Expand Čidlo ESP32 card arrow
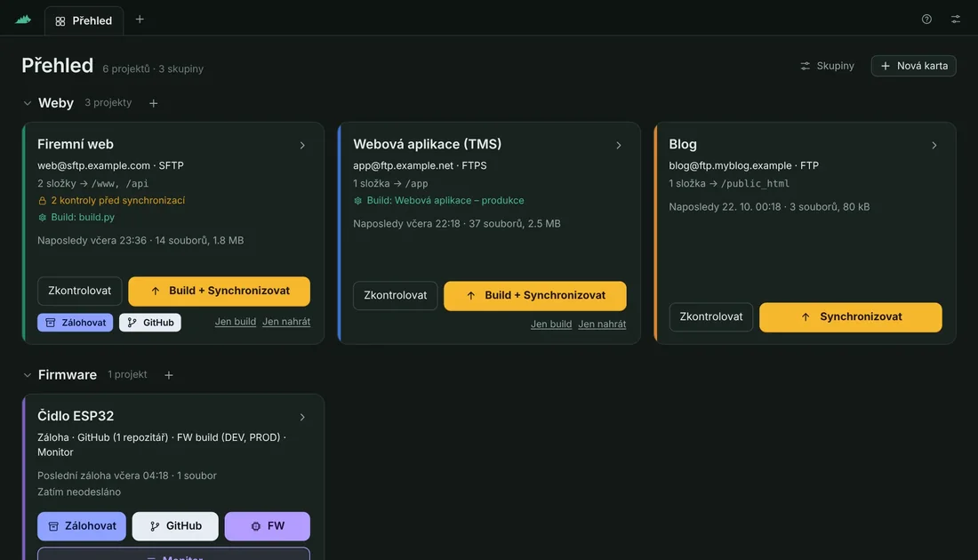Image resolution: width=978 pixels, height=560 pixels. pyautogui.click(x=302, y=417)
